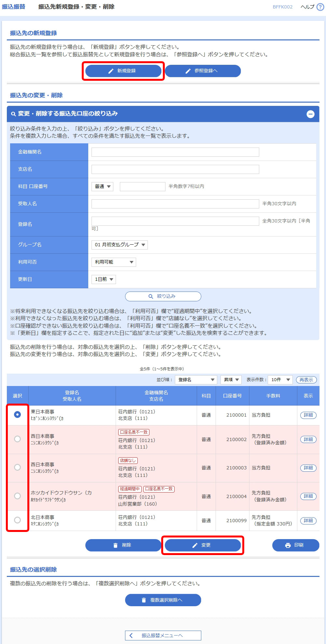
Task: Open the 表示件数 10件 dropdown
Action: point(280,380)
